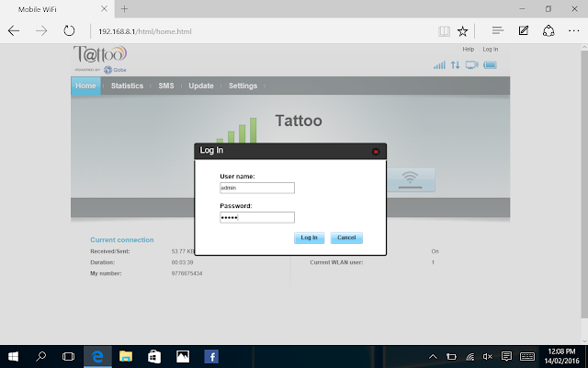Open the Windows Start menu
The height and width of the screenshot is (368, 588).
(13, 356)
